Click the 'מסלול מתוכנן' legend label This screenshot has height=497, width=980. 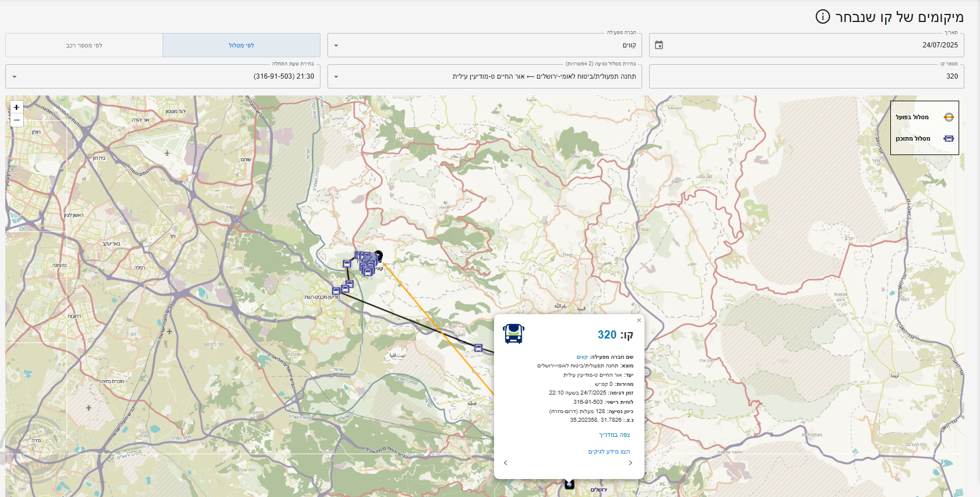coord(913,139)
